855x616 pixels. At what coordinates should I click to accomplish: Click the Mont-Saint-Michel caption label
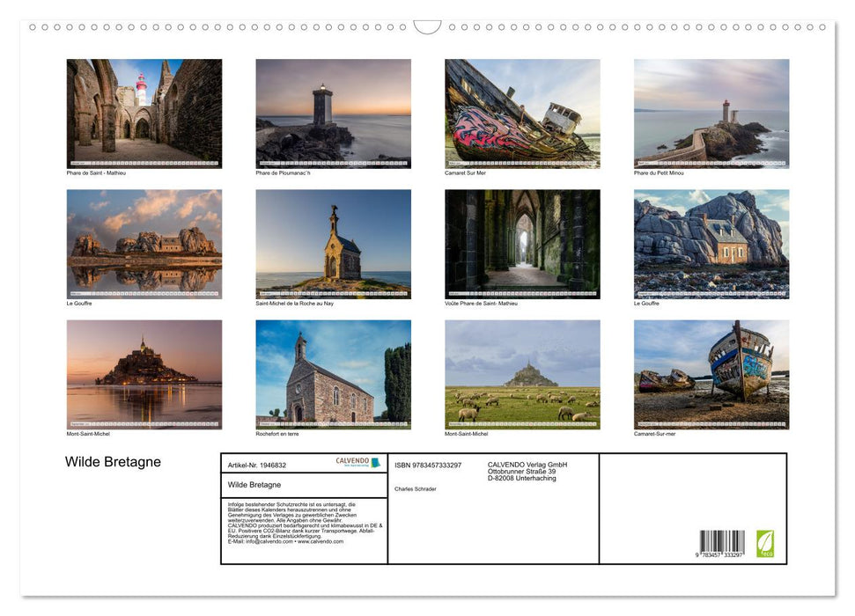tap(87, 433)
